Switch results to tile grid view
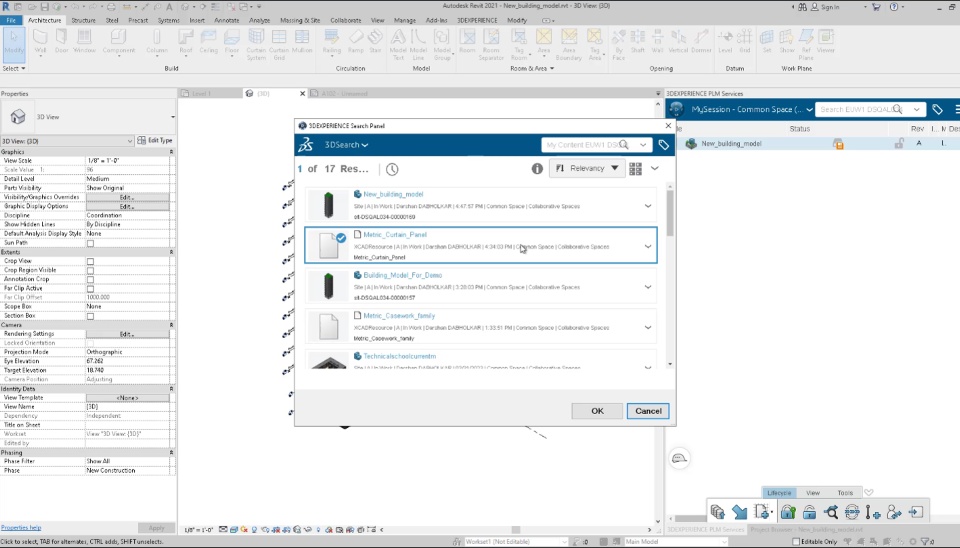The width and height of the screenshot is (960, 548). tap(636, 168)
